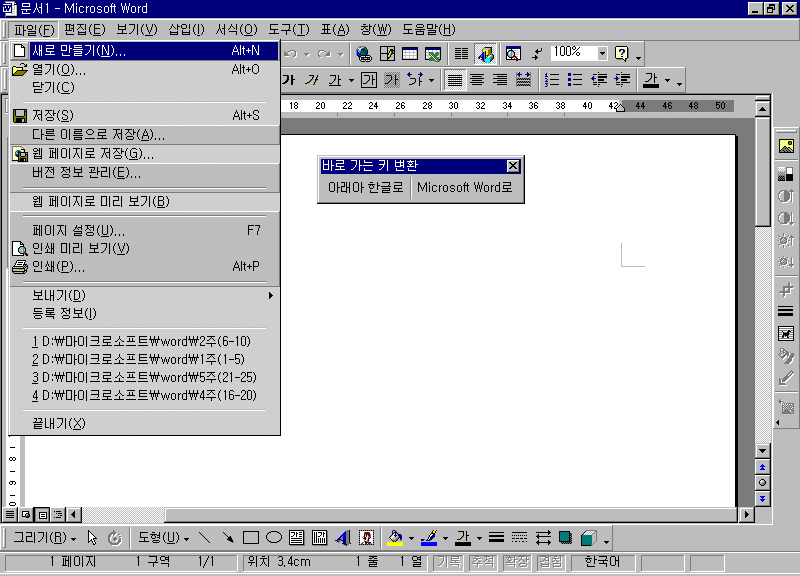This screenshot has width=800, height=576.
Task: Open the line color dropdown arrow
Action: [x=445, y=538]
